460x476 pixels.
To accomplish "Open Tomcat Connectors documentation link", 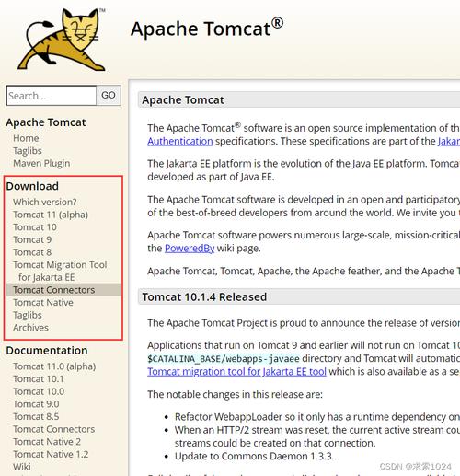I will tap(53, 429).
